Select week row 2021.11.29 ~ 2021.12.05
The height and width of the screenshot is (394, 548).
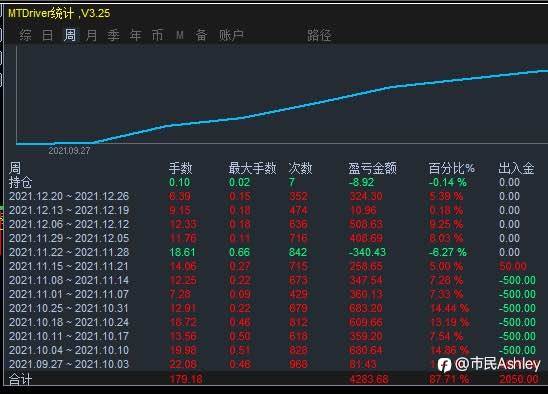click(276, 238)
